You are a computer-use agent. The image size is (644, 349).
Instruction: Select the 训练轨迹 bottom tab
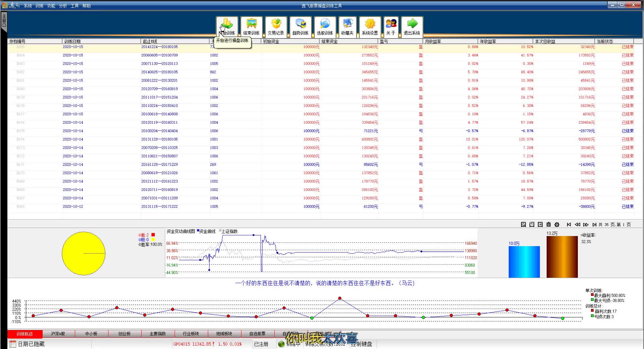pyautogui.click(x=25, y=334)
